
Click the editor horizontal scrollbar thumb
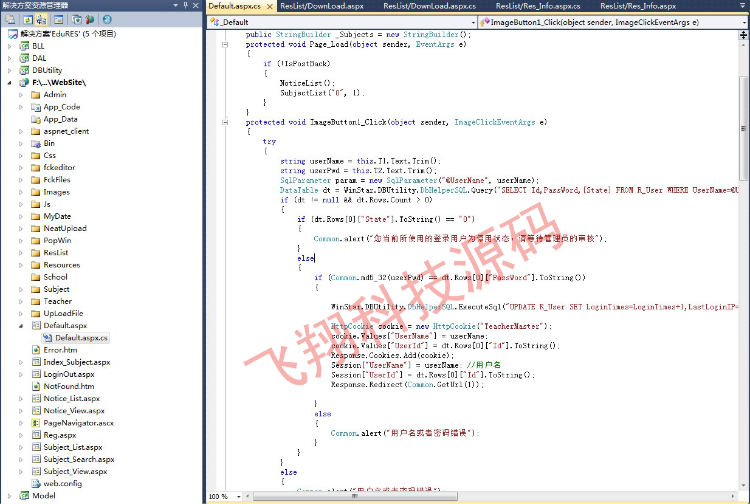(355, 496)
